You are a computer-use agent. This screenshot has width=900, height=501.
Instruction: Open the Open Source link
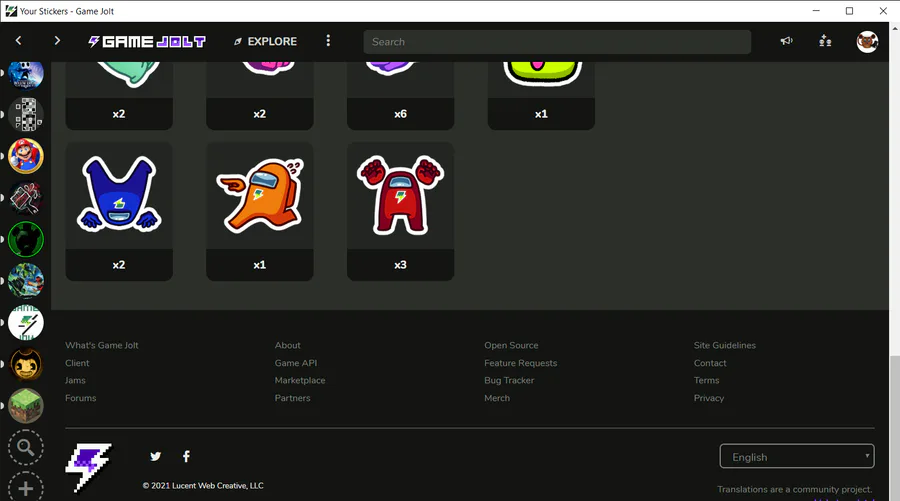[511, 345]
